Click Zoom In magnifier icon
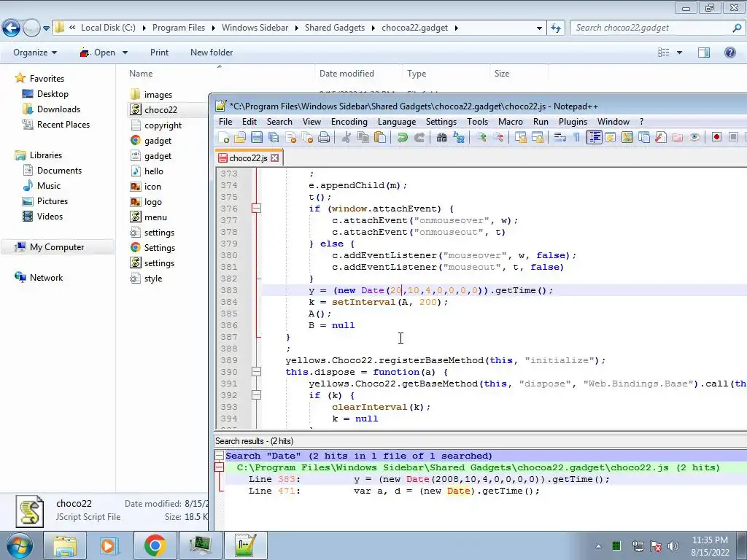This screenshot has height=560, width=747. tap(481, 138)
